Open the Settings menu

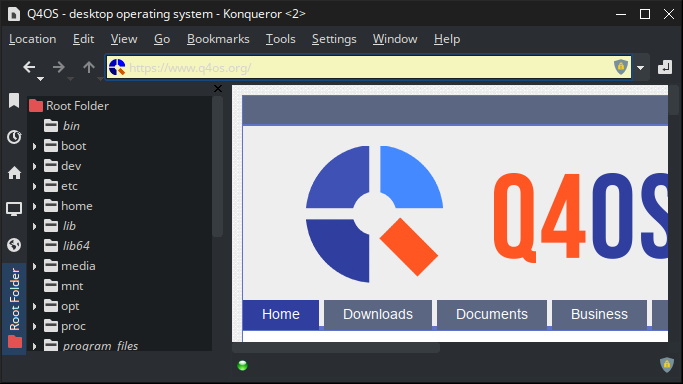pyautogui.click(x=334, y=39)
